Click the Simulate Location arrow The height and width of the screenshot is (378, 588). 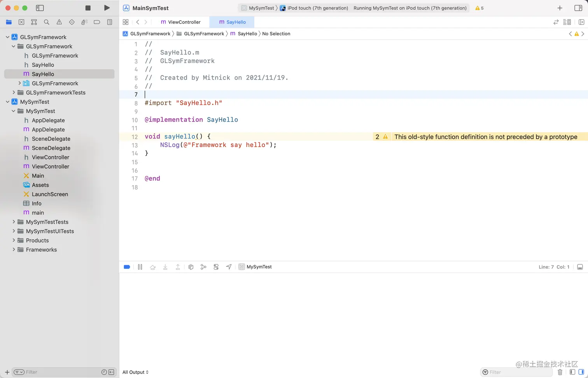[x=229, y=267]
